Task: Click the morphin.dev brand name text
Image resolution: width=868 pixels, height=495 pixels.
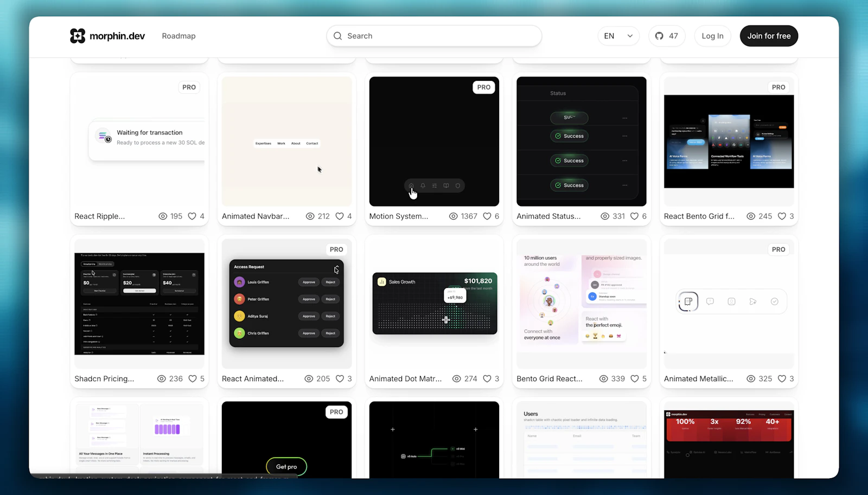Action: click(x=117, y=36)
